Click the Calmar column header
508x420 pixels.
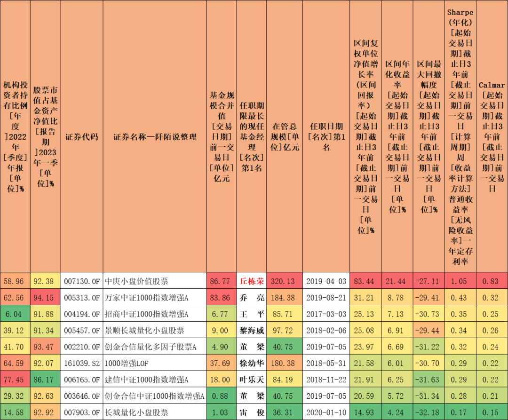pyautogui.click(x=492, y=136)
